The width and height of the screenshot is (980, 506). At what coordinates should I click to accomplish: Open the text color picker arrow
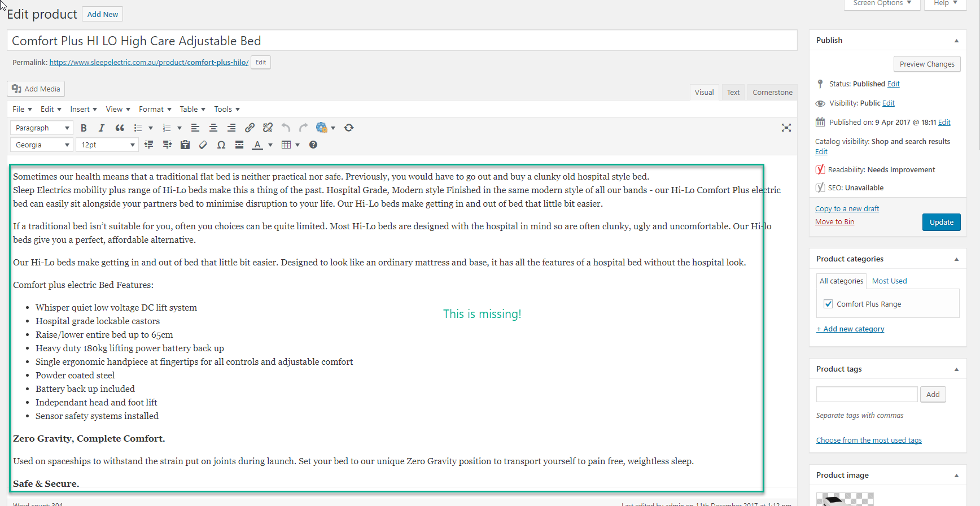270,145
